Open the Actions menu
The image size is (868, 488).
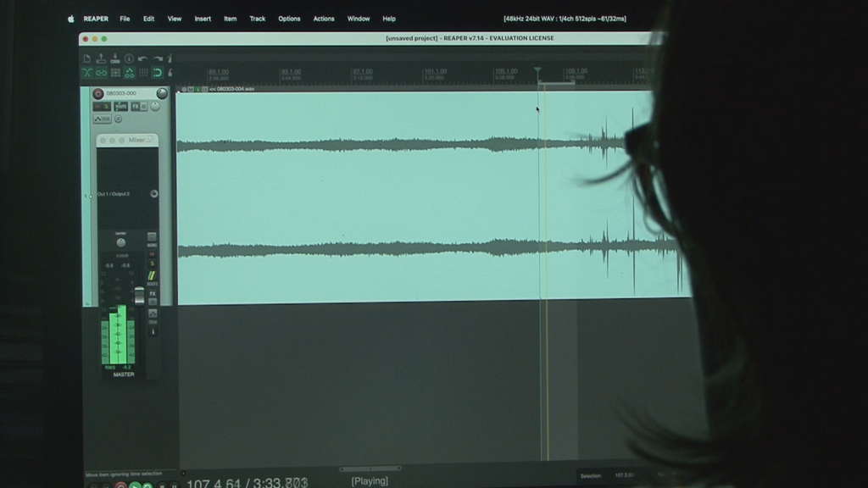click(324, 19)
